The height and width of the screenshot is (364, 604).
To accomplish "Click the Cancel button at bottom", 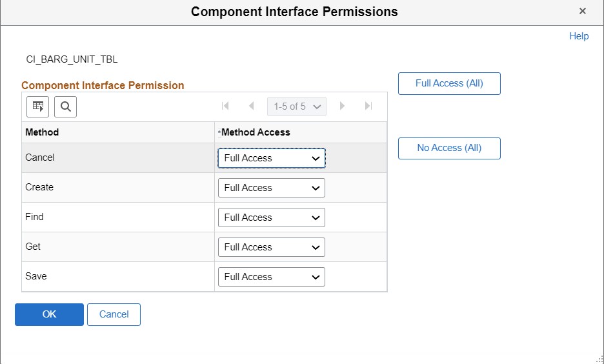I will pos(114,314).
